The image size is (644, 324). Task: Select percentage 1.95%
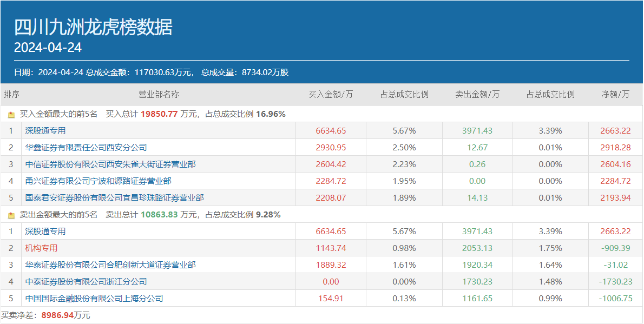click(405, 181)
